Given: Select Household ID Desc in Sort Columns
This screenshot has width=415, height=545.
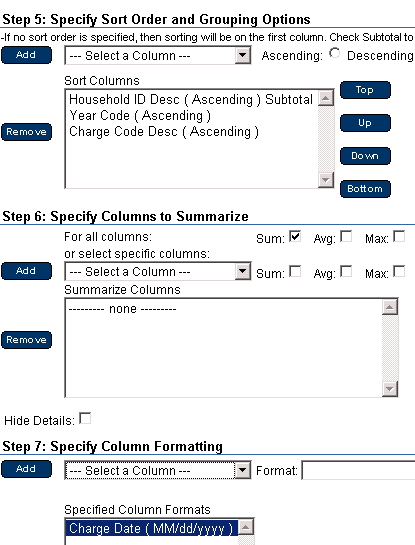Looking at the screenshot, I should click(x=191, y=99).
